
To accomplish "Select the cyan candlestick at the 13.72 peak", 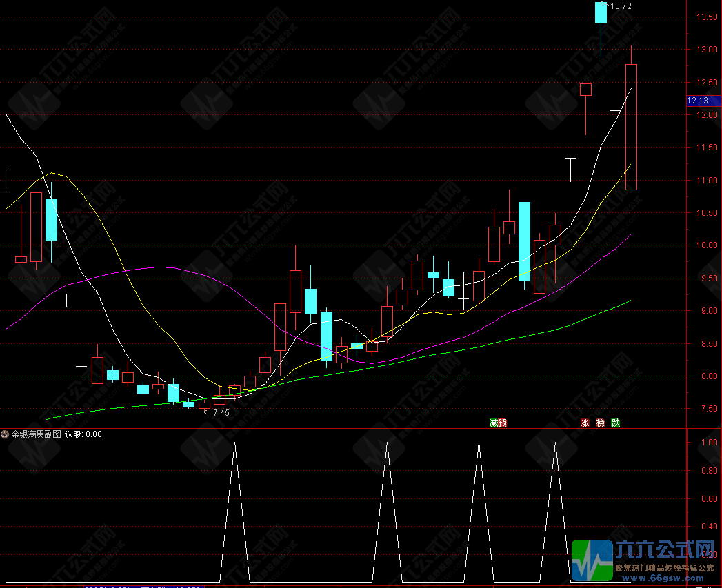I will 601,12.
